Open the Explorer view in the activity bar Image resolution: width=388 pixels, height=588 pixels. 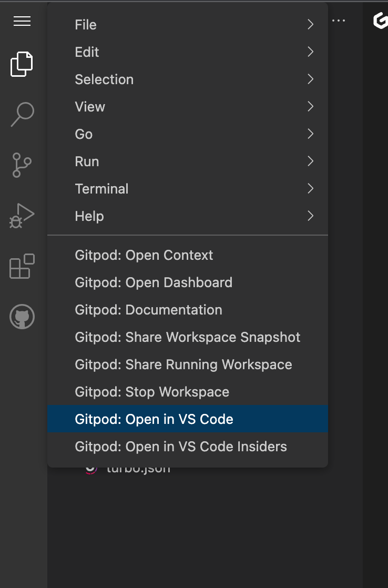(x=22, y=64)
